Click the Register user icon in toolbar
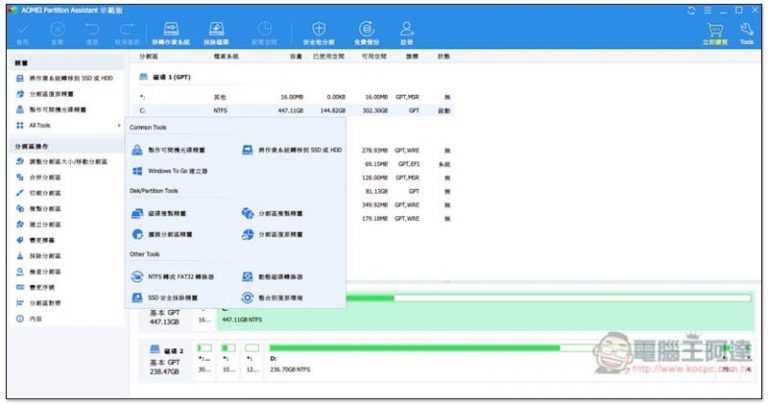This screenshot has width=768, height=404. pos(406,33)
